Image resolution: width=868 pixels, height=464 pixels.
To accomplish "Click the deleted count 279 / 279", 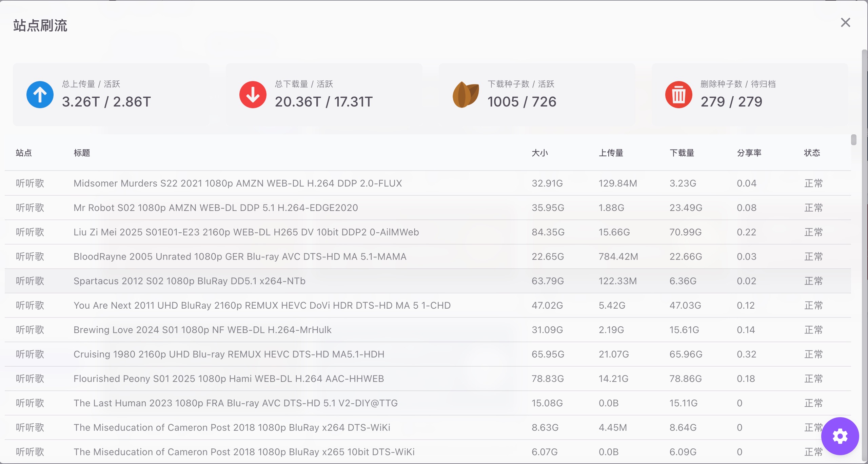I will tap(731, 102).
